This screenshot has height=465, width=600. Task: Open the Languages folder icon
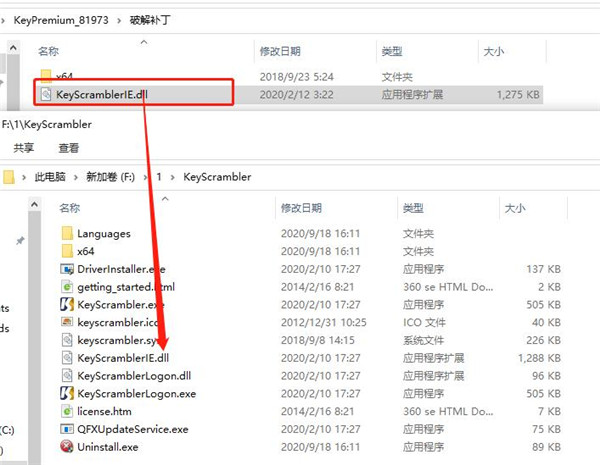click(67, 233)
